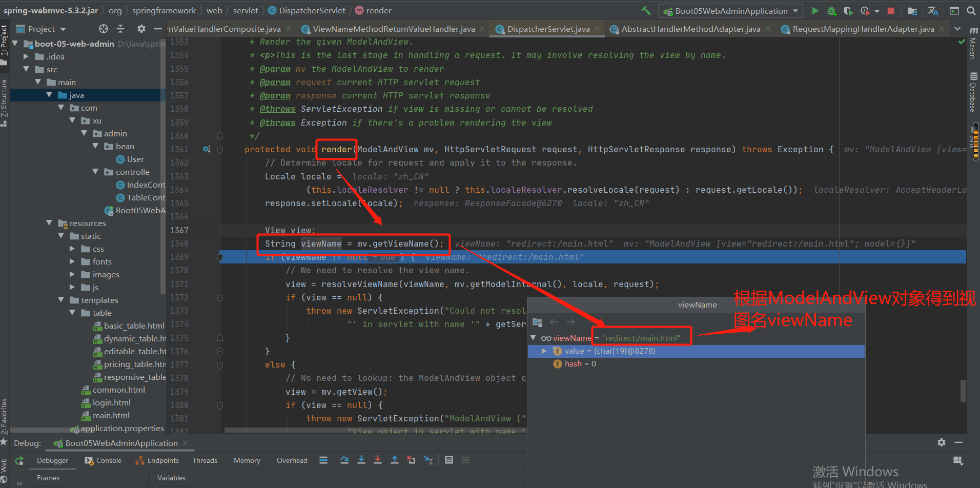Open the Endpoints debug tab
This screenshot has height=488, width=980.
tap(157, 460)
